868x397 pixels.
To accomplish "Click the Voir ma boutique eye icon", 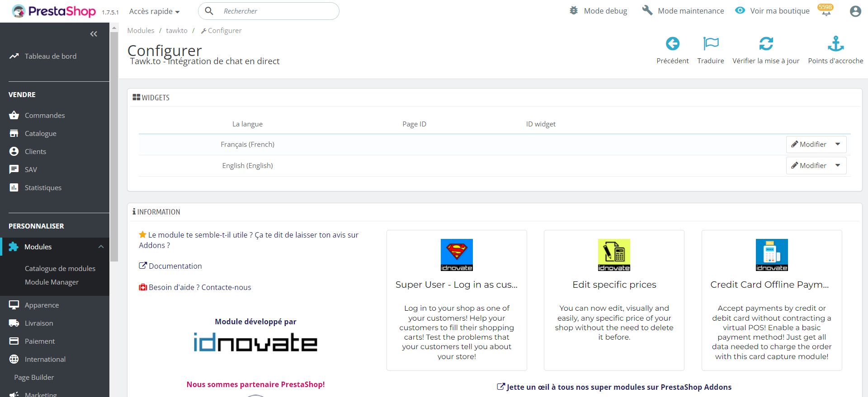I will point(740,10).
